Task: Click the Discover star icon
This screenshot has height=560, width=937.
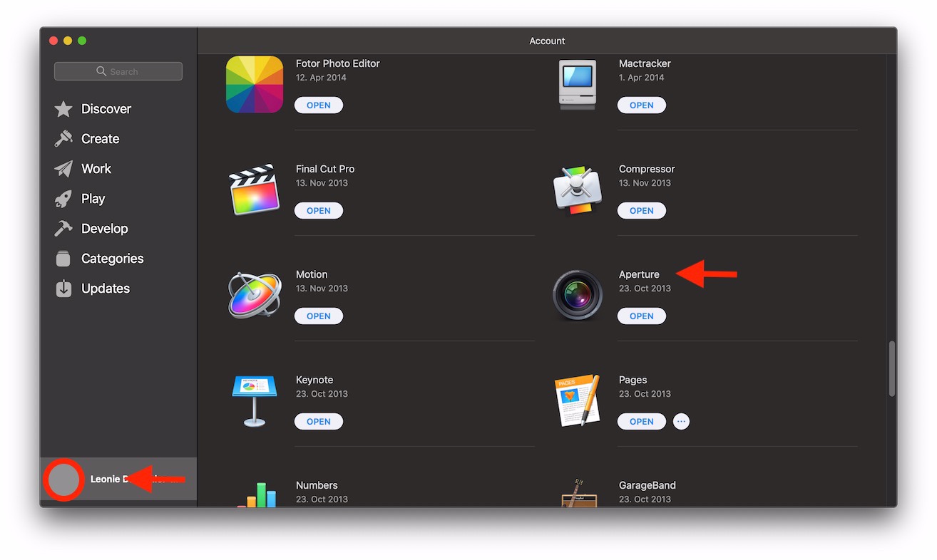Action: tap(63, 109)
